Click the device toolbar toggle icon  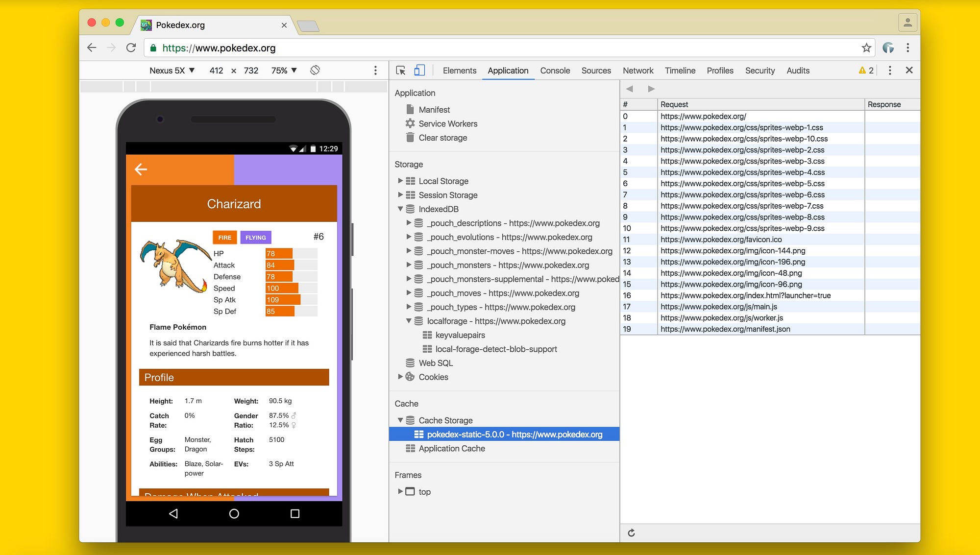[418, 71]
